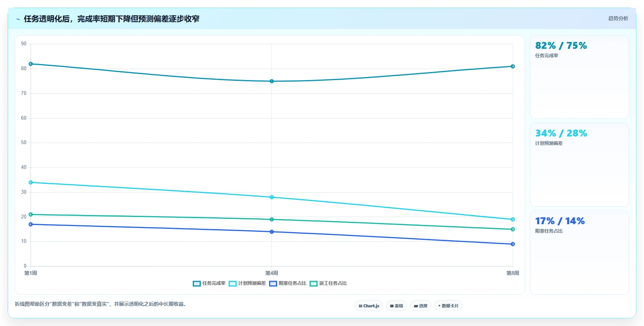Screen dimensions: 644x326
Task: Toggle 阻塞任务占比 legend item
Action: pos(288,283)
